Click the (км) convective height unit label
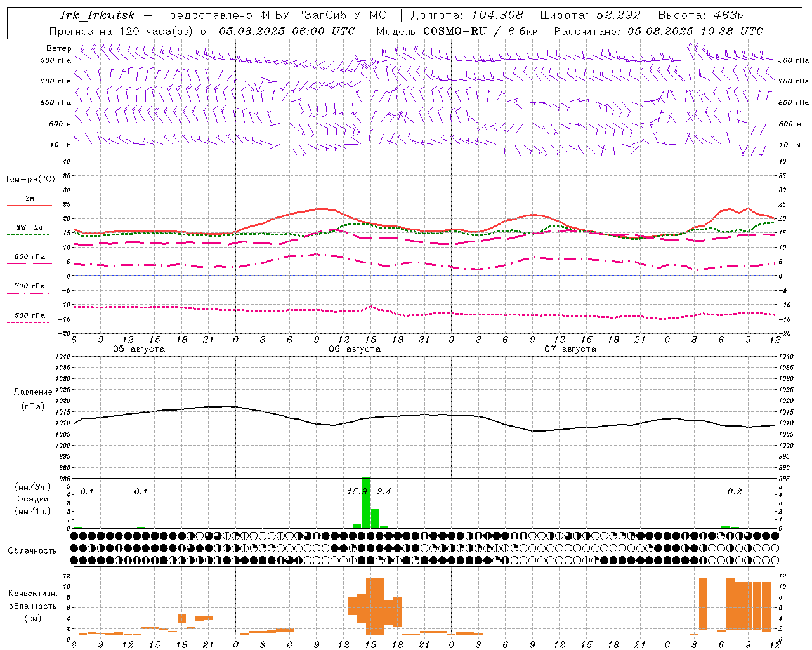This screenshot has height=650, width=812. click(32, 618)
